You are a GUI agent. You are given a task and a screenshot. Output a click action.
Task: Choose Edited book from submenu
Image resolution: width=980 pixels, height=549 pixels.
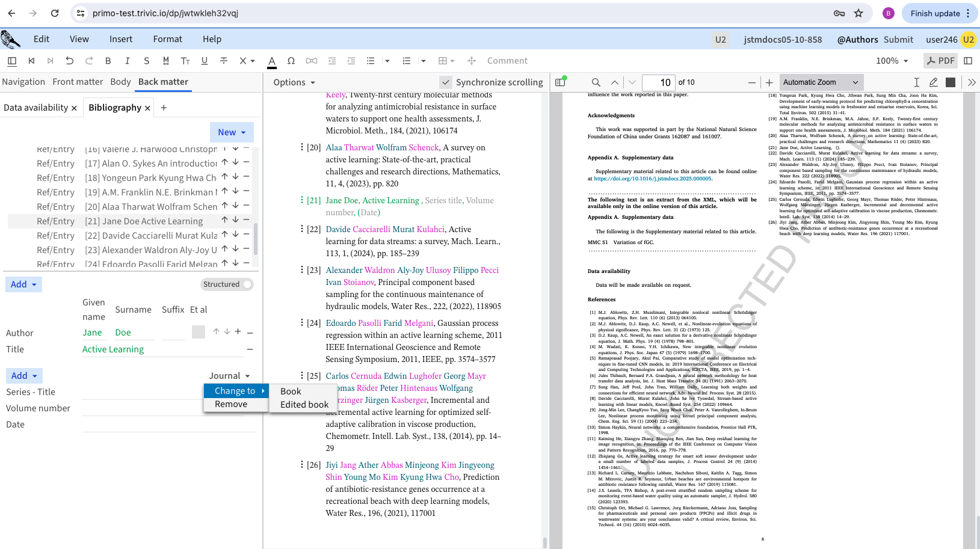click(304, 405)
